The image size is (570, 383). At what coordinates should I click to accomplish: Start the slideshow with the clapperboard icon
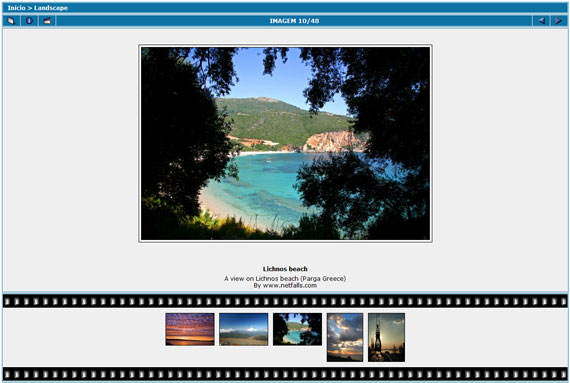pos(47,21)
